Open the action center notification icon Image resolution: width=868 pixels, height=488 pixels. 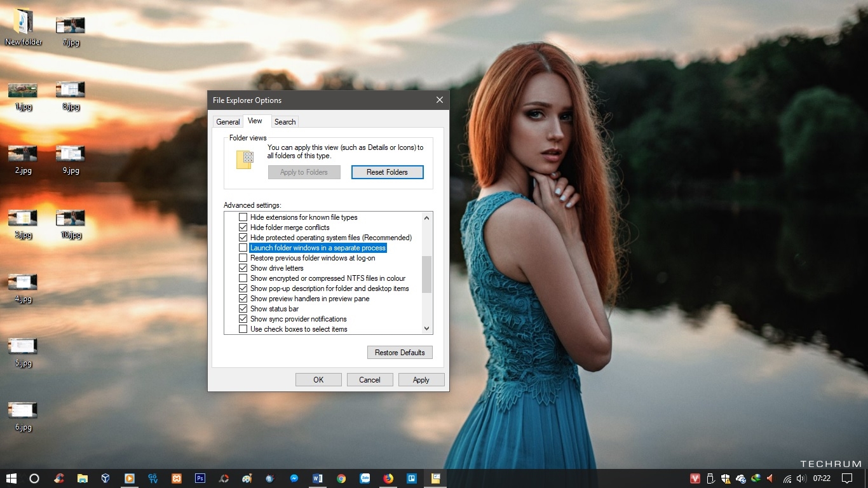point(846,478)
